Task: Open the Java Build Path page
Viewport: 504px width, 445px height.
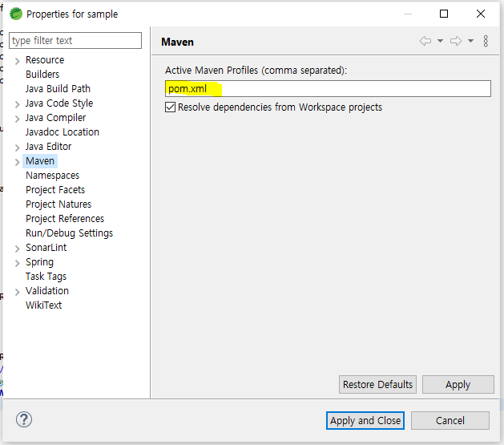Action: pos(58,89)
